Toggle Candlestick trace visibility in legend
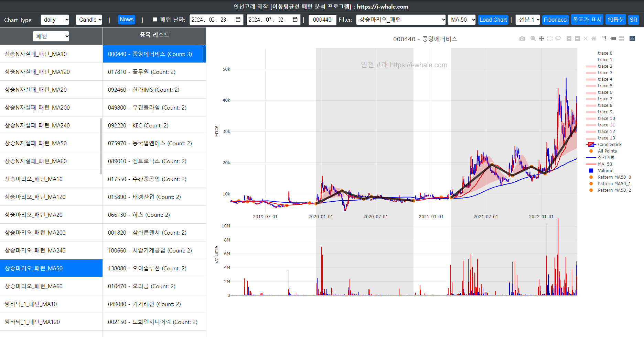Screen dimensions: 644x337 pos(609,145)
